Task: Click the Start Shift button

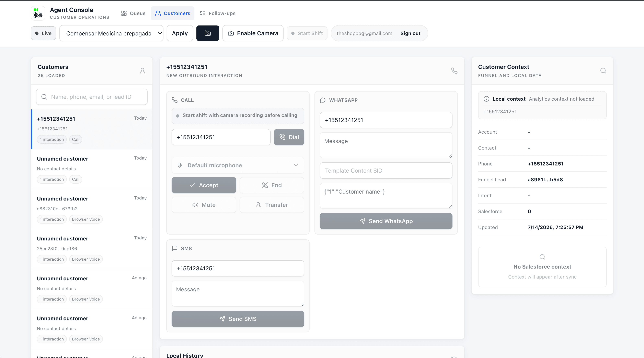Action: point(307,33)
